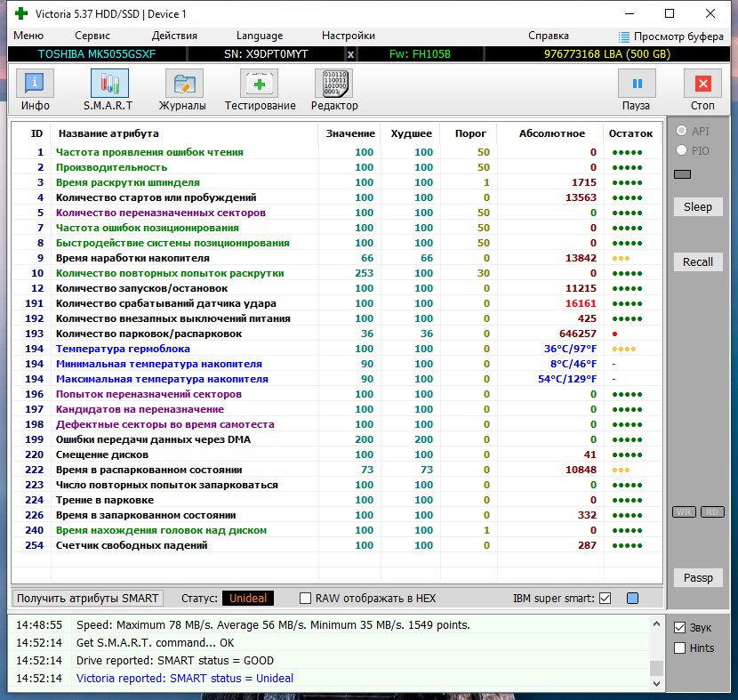
Task: Click the log scrollbar thumb
Action: pos(656,667)
